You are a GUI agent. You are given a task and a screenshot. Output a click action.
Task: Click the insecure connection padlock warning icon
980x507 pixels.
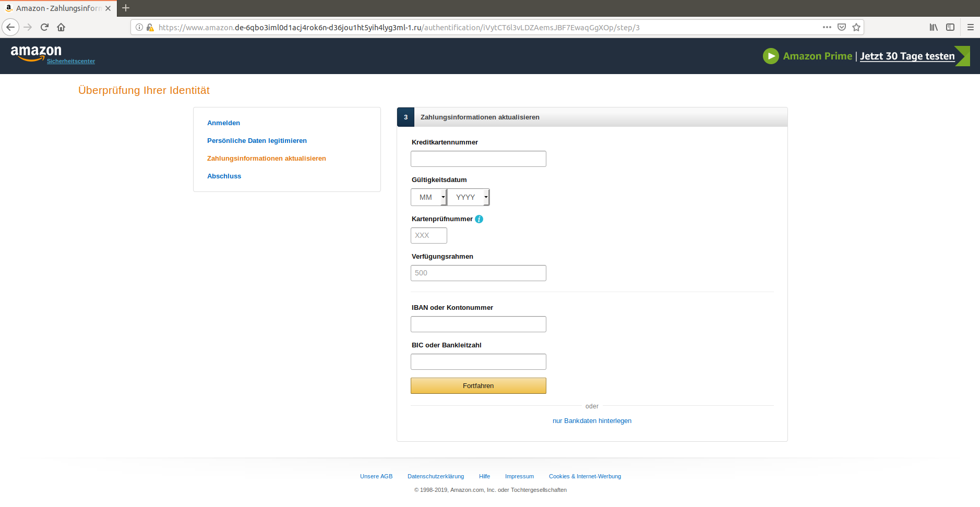(x=150, y=27)
